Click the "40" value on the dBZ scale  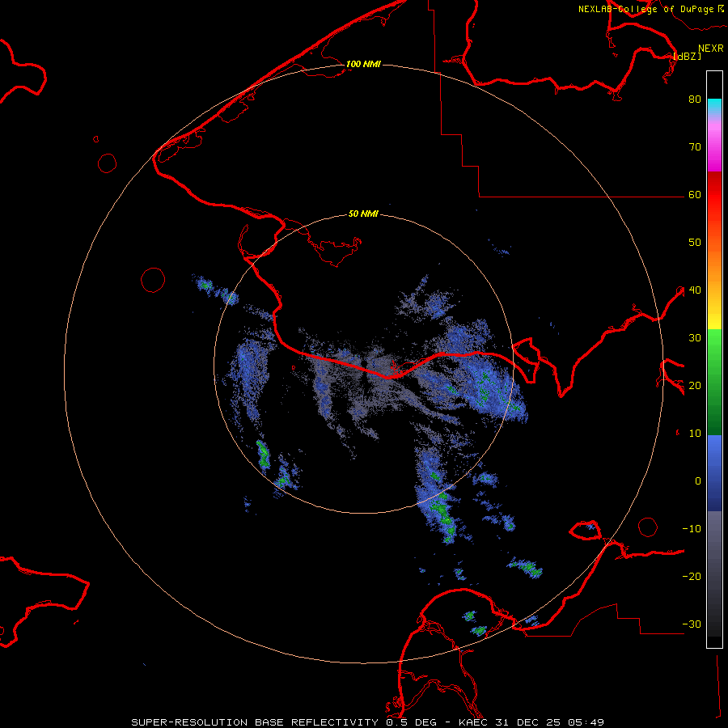click(x=695, y=290)
